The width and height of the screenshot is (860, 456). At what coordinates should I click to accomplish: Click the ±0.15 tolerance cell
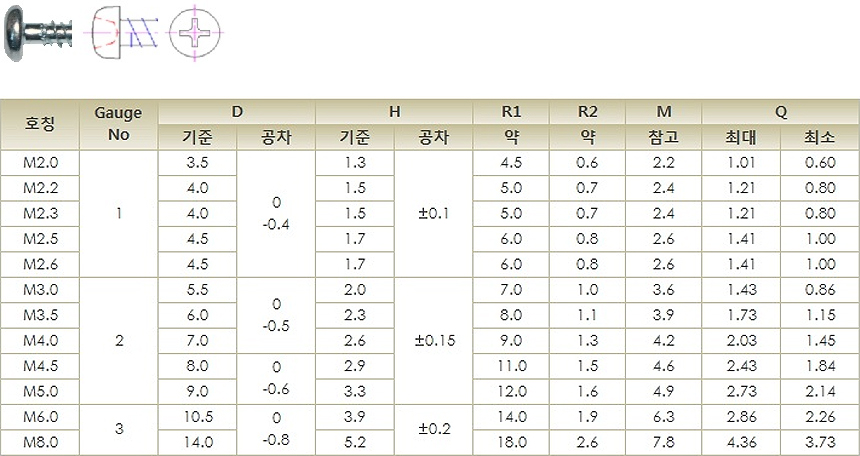click(x=435, y=340)
